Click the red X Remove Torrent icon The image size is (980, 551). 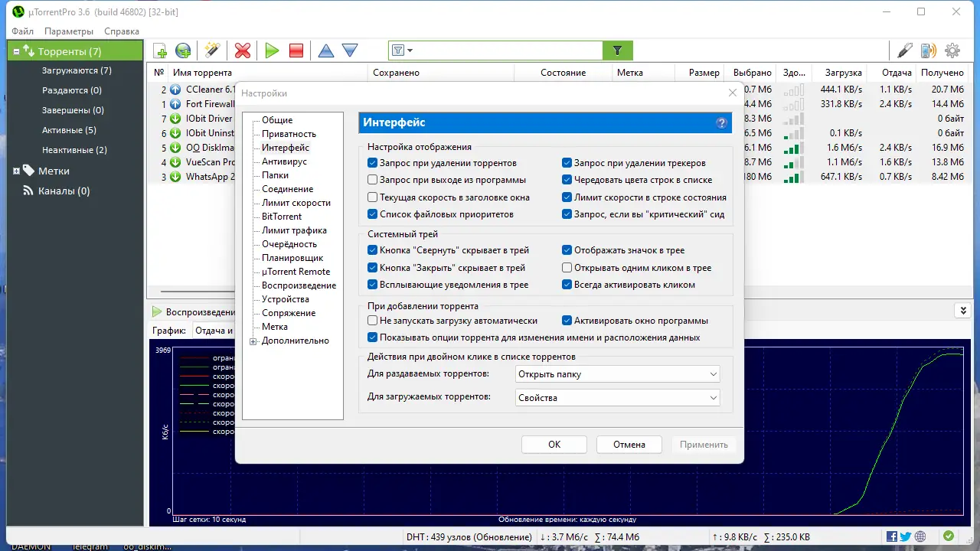243,51
